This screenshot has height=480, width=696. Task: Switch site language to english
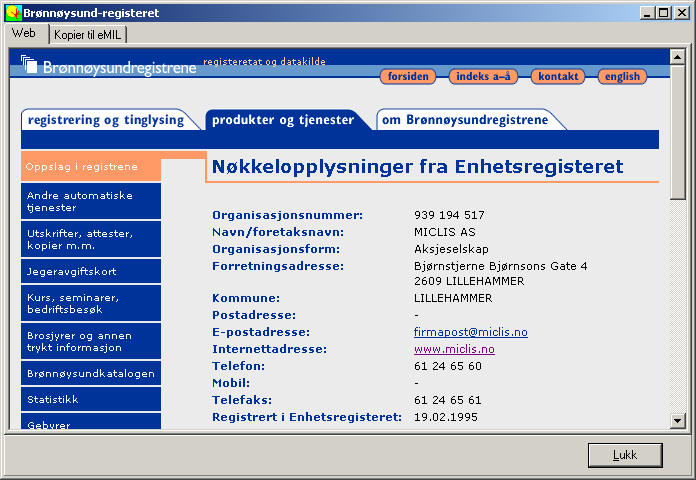point(622,76)
